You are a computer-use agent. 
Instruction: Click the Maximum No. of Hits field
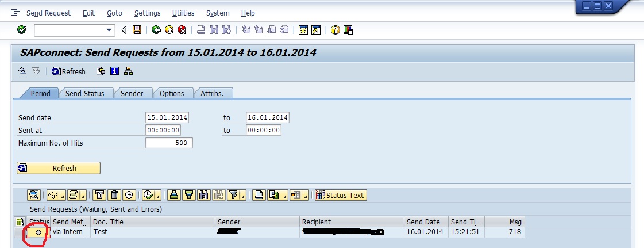click(x=169, y=143)
